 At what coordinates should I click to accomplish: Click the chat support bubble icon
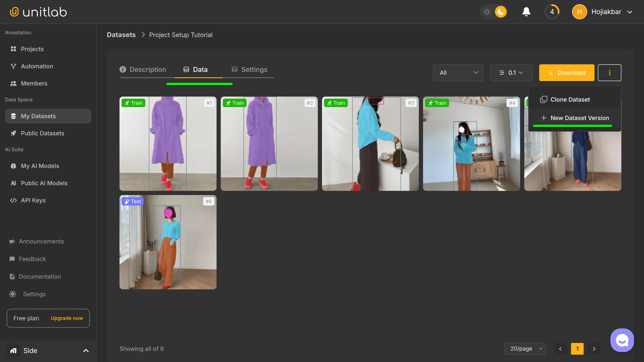click(622, 340)
